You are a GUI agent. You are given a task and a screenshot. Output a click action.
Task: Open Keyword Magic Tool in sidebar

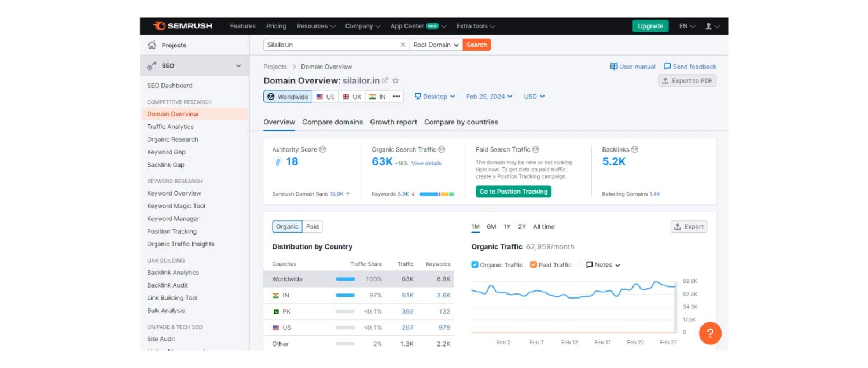coord(176,206)
